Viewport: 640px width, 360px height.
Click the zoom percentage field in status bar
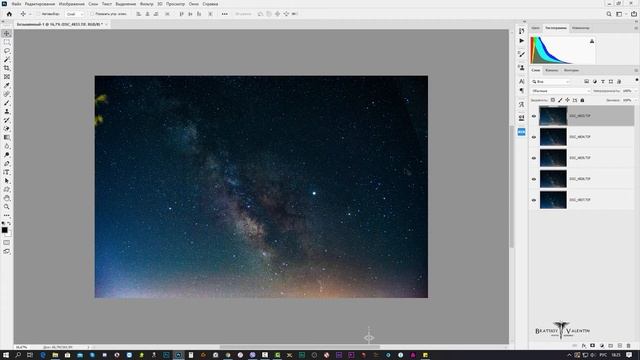tap(21, 347)
